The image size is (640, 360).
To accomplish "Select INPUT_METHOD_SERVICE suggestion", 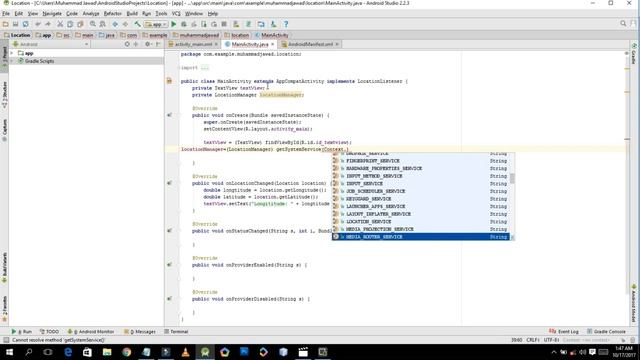I will (420, 176).
